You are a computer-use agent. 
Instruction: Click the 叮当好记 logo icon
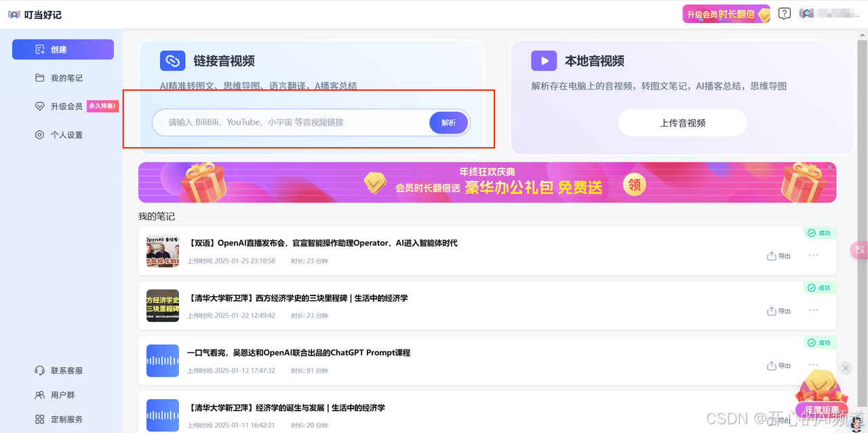14,15
